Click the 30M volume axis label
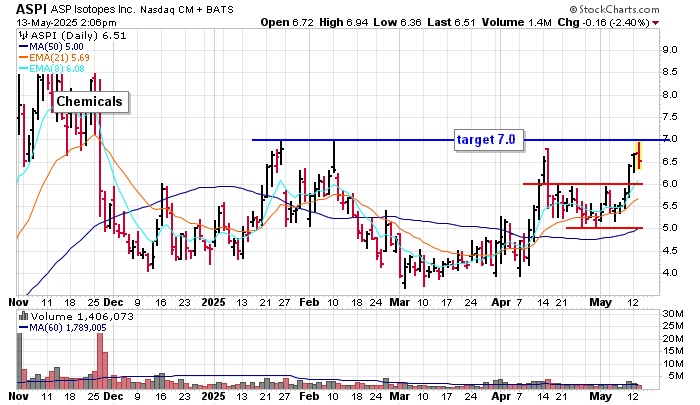The height and width of the screenshot is (405, 700). pos(672,313)
